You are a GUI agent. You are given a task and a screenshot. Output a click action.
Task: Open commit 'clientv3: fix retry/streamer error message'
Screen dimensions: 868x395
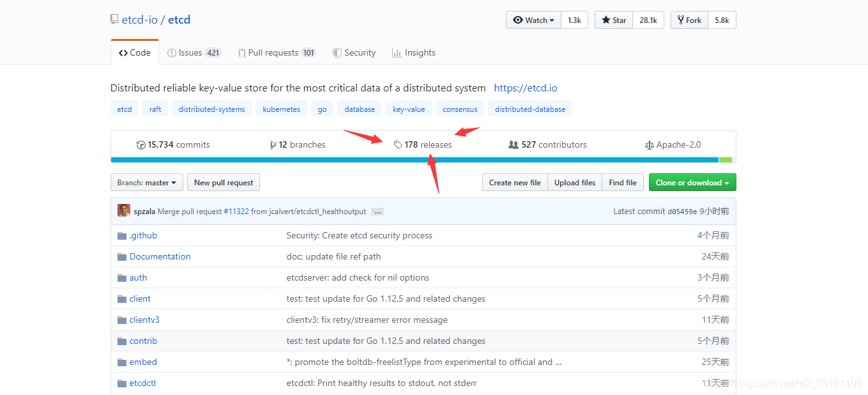pyautogui.click(x=367, y=320)
